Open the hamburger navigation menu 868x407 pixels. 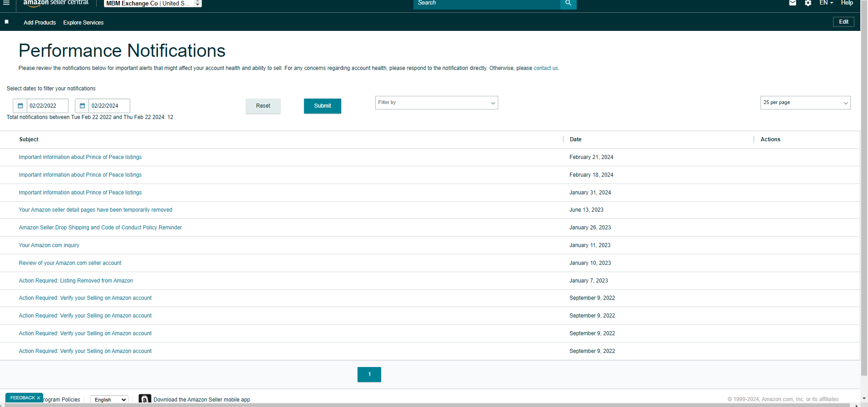tap(6, 3)
